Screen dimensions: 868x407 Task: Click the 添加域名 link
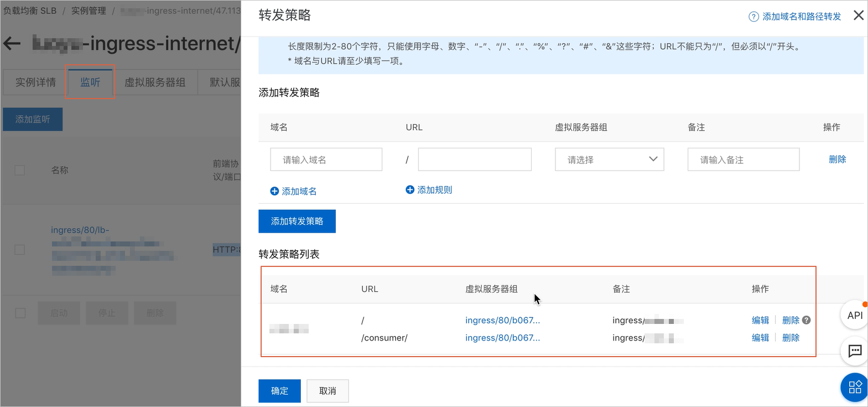299,191
